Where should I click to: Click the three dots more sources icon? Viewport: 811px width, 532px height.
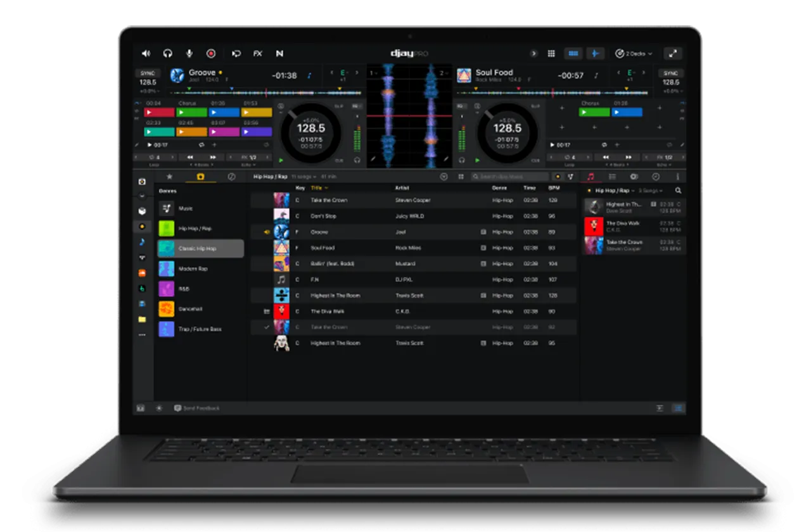142,334
